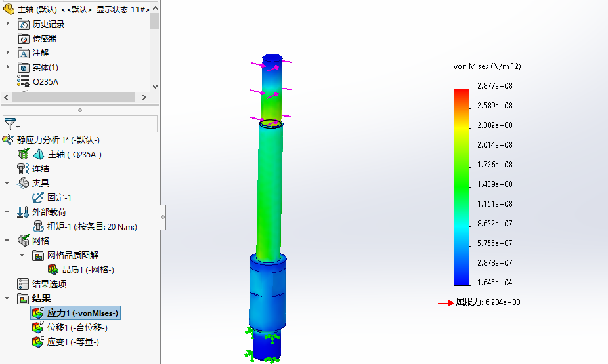Expand the 历史记录 tree node
Viewport: 608px width, 364px height.
tap(7, 24)
